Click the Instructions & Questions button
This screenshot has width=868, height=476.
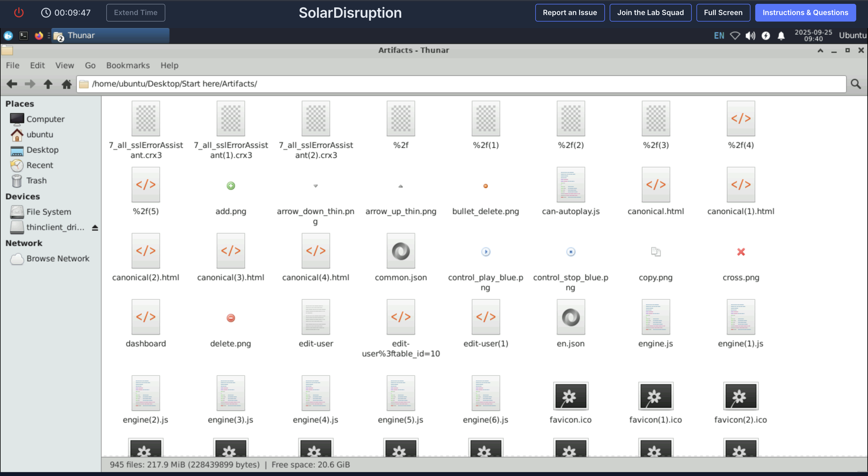click(805, 13)
